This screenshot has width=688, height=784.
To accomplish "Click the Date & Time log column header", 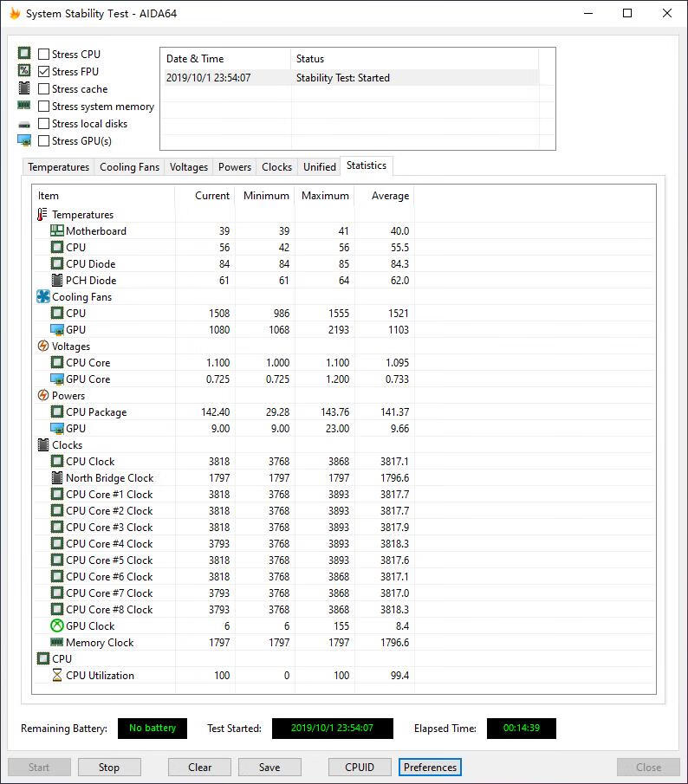I will tap(225, 59).
